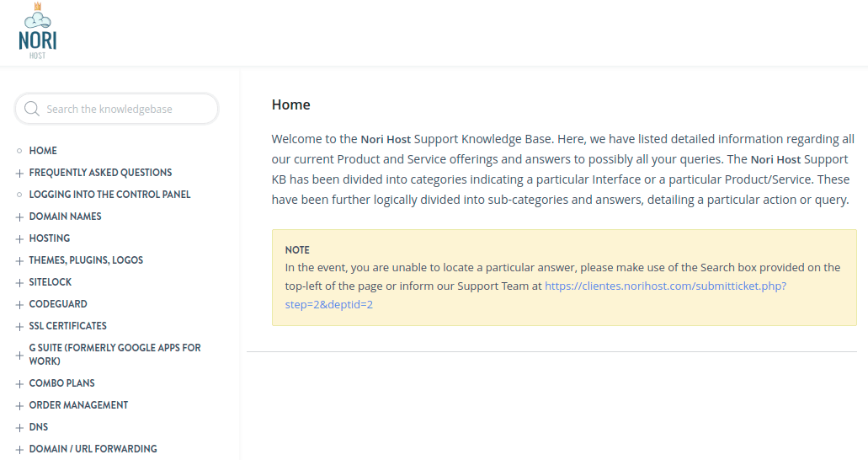This screenshot has width=868, height=460.
Task: Click the magnifier search icon
Action: point(32,109)
